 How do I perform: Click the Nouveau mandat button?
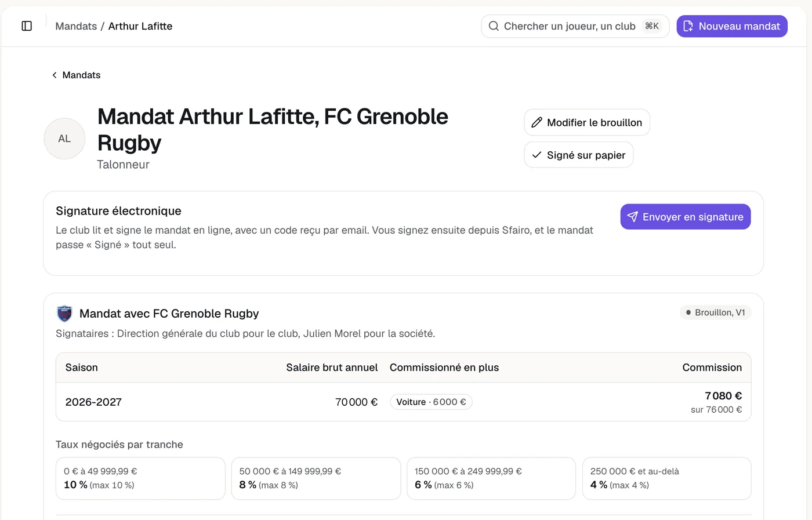click(732, 26)
